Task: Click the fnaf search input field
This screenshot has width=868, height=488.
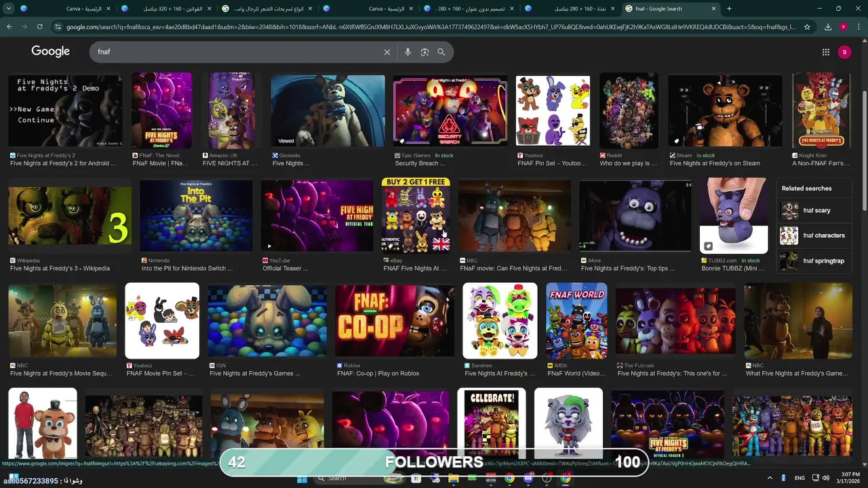Action: [237, 52]
